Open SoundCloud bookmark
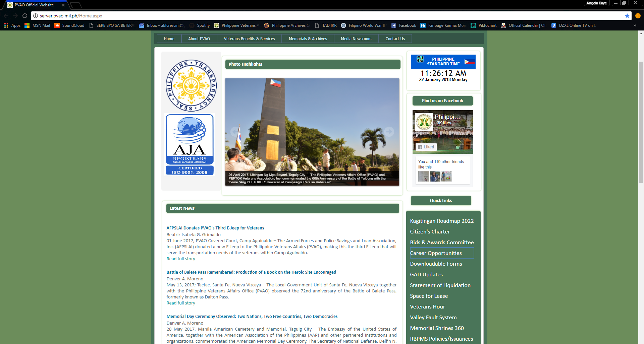 coord(69,25)
